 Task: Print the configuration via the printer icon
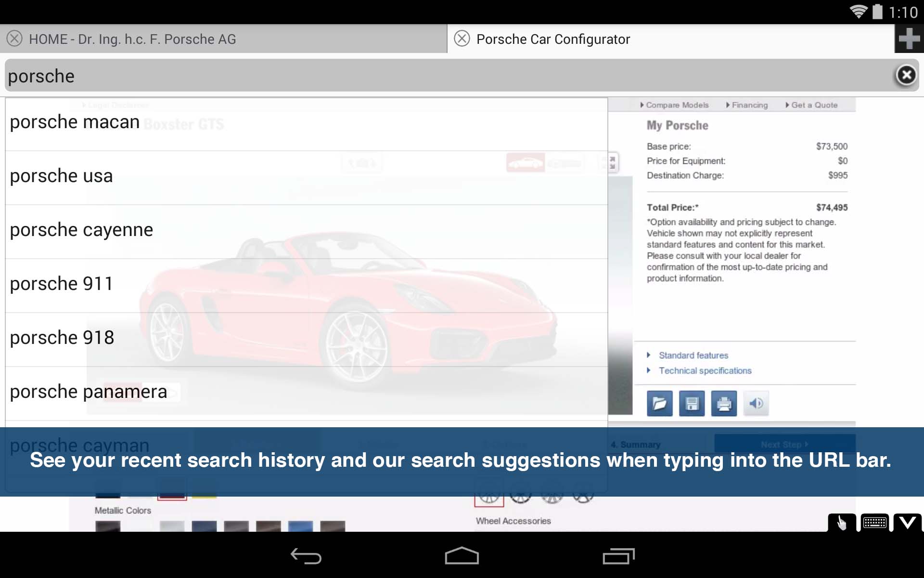click(x=724, y=404)
